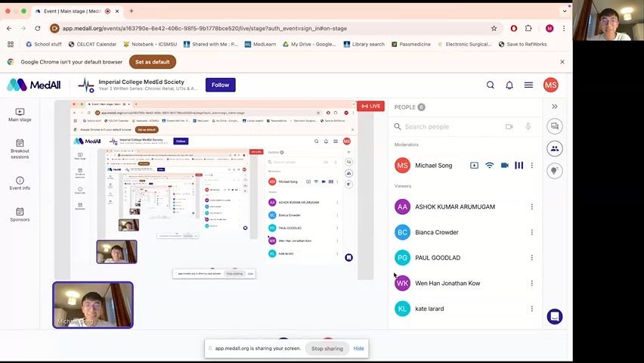Open options menu for PAUL GOODLAD

(x=532, y=258)
